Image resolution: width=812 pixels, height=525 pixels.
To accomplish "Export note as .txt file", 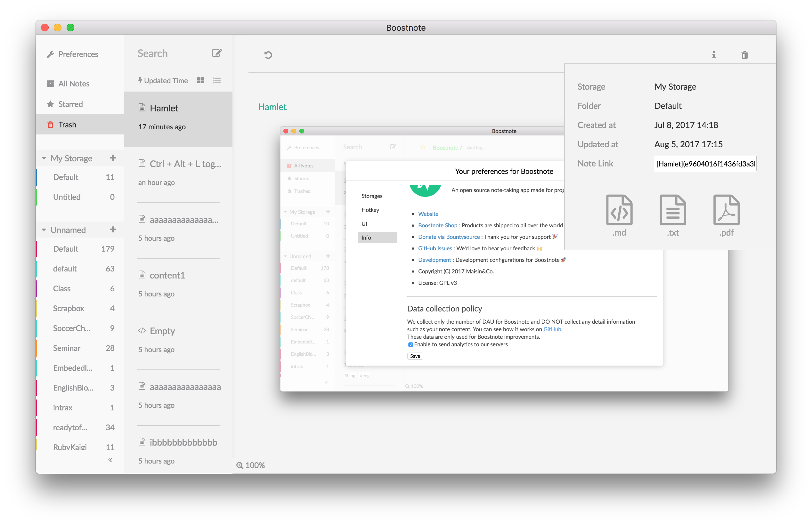I will (673, 215).
